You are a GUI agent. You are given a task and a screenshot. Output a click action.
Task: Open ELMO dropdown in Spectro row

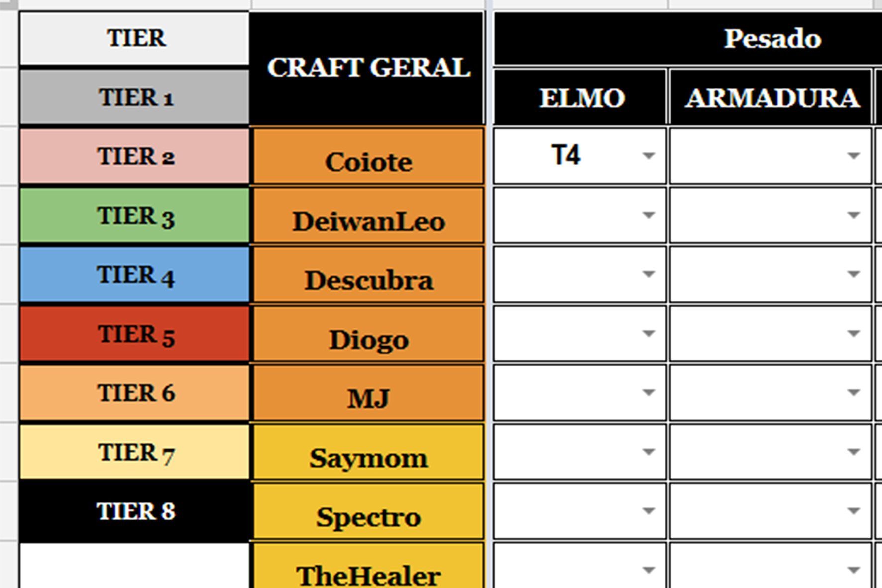coord(648,511)
